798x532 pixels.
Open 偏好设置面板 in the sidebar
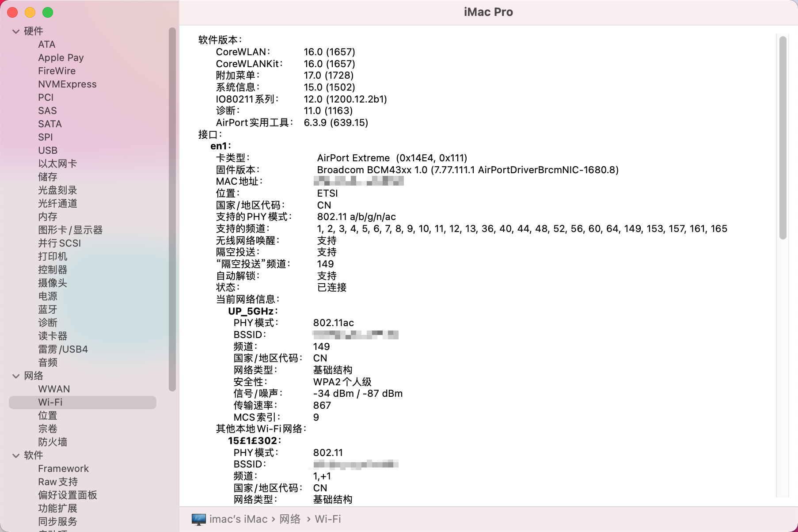coord(68,495)
